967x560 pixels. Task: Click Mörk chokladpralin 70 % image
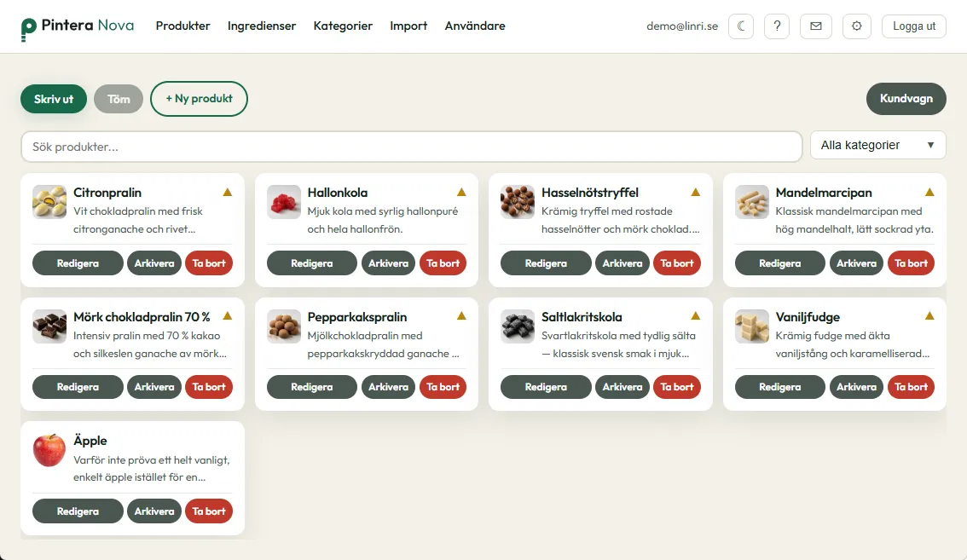[49, 326]
